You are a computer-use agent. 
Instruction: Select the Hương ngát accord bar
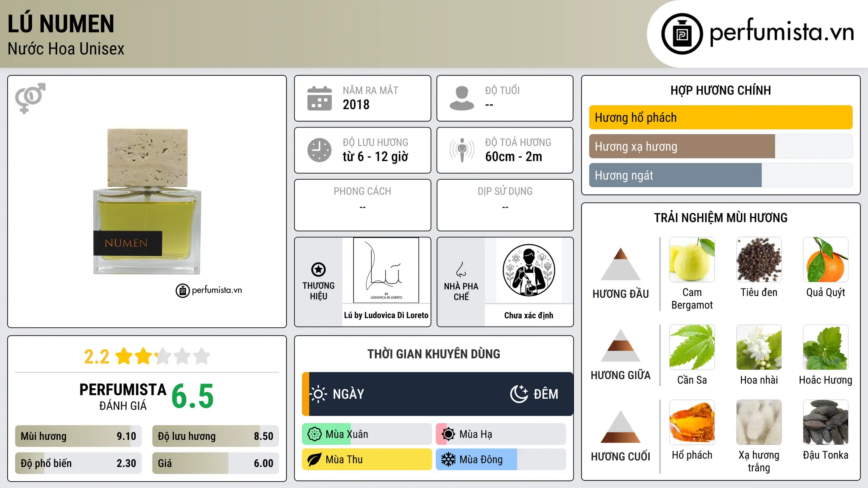tap(721, 175)
